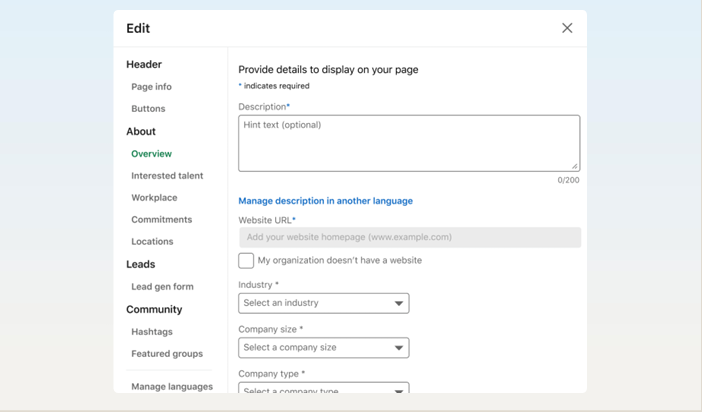Image resolution: width=702 pixels, height=412 pixels.
Task: Go to Buttons section in sidebar
Action: coord(148,109)
